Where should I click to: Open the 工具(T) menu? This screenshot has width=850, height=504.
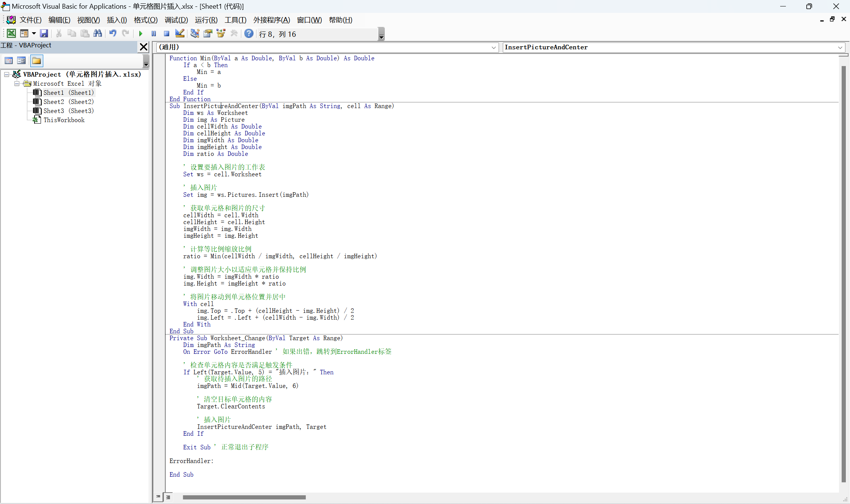click(x=235, y=20)
